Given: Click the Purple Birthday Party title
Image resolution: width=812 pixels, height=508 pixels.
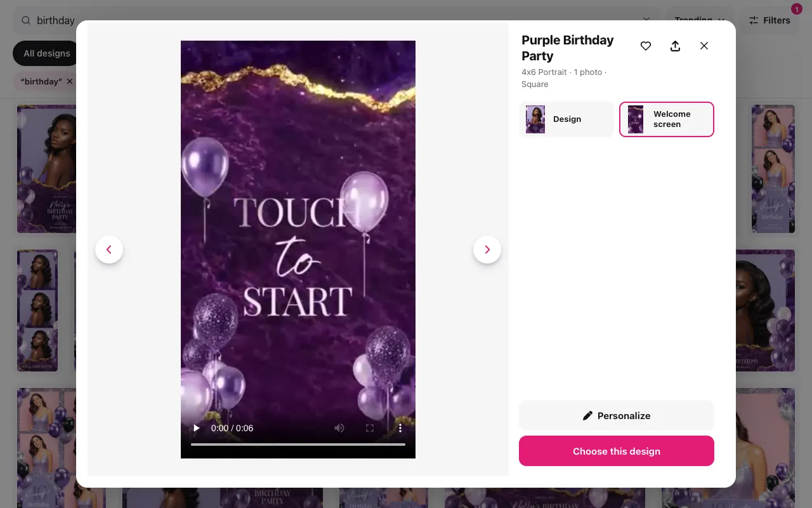Looking at the screenshot, I should (x=567, y=48).
